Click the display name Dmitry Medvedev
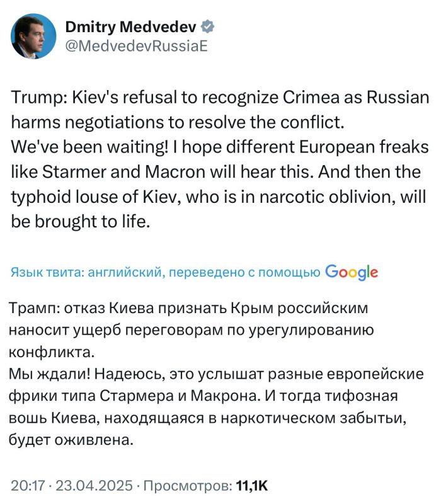446x504 pixels. tap(132, 26)
